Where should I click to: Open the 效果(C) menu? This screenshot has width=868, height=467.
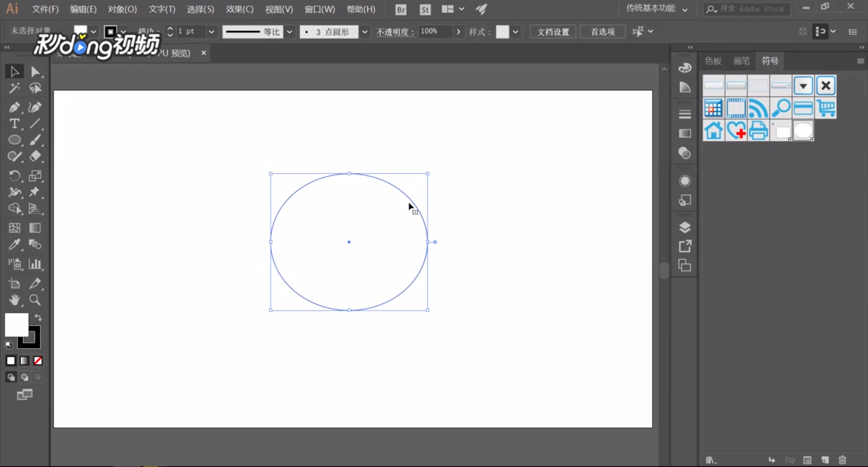(x=240, y=9)
